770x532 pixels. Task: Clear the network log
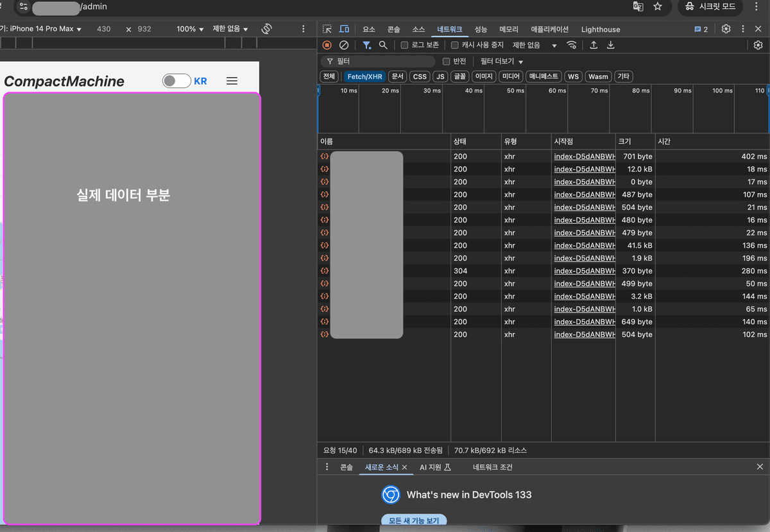coord(344,45)
